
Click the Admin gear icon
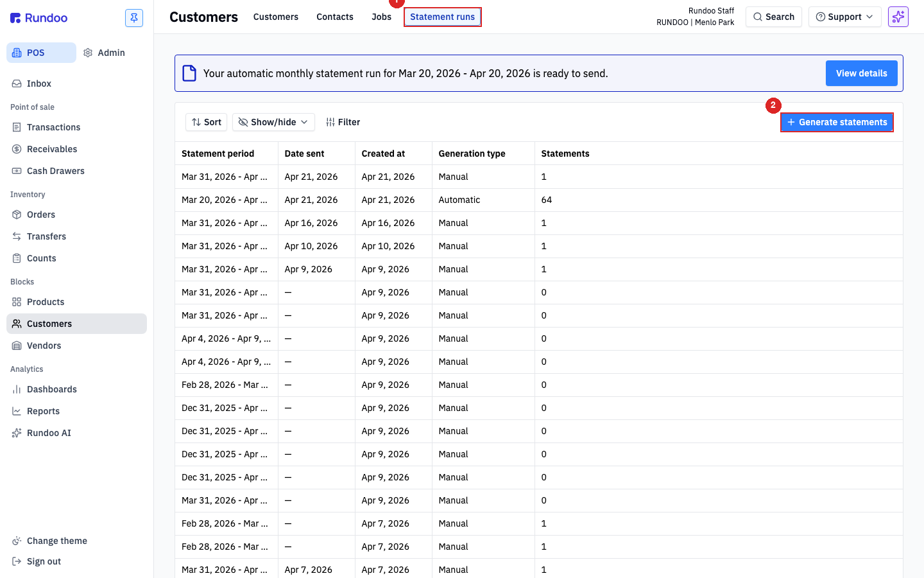coord(88,53)
